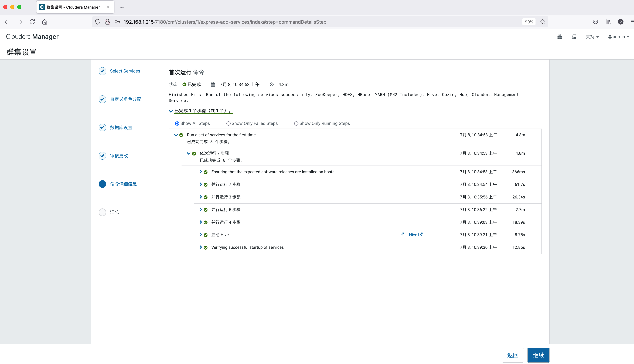Expand the 并行运行 7 步骤 row
Image resolution: width=634 pixels, height=364 pixels.
tap(201, 184)
